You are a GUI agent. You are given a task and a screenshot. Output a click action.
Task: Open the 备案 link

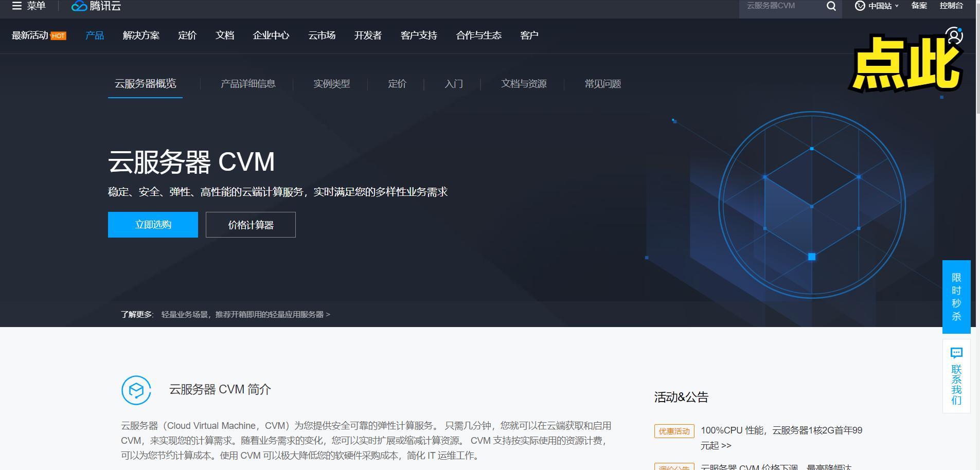(919, 6)
